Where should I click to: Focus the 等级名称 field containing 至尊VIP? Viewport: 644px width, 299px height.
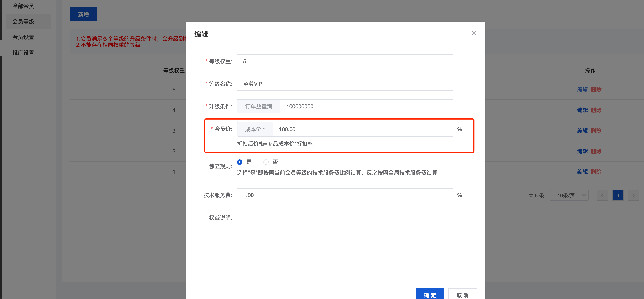point(345,84)
